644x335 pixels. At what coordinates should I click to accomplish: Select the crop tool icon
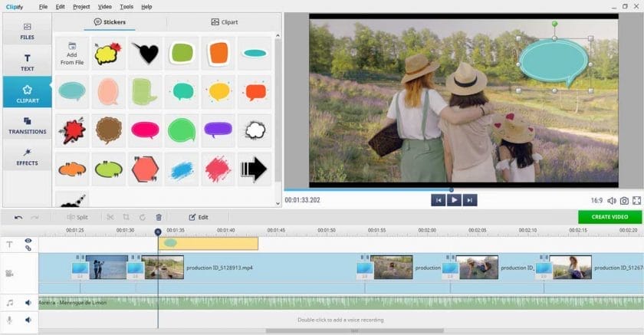point(127,217)
